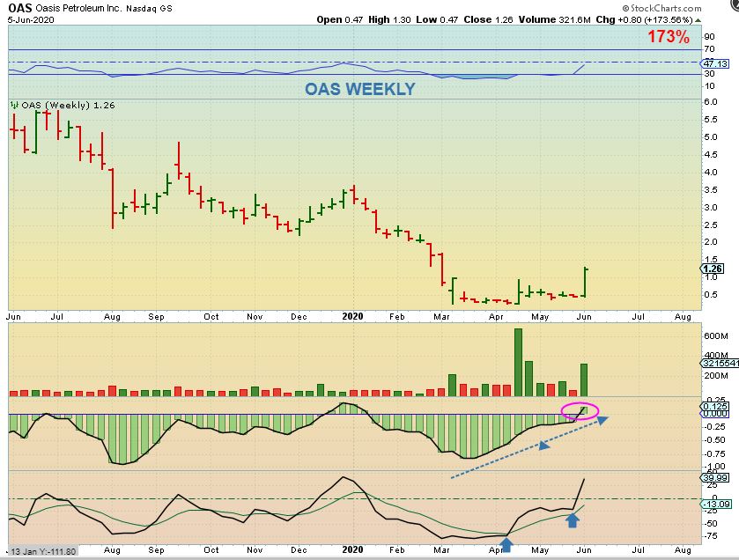
Task: Click the 39.99 oscillator value tag
Action: [x=715, y=477]
